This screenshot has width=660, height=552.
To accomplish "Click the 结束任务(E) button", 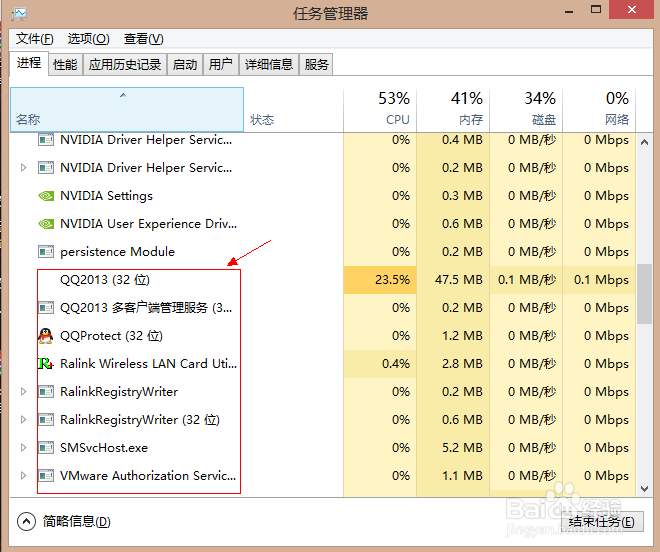I will tap(601, 522).
